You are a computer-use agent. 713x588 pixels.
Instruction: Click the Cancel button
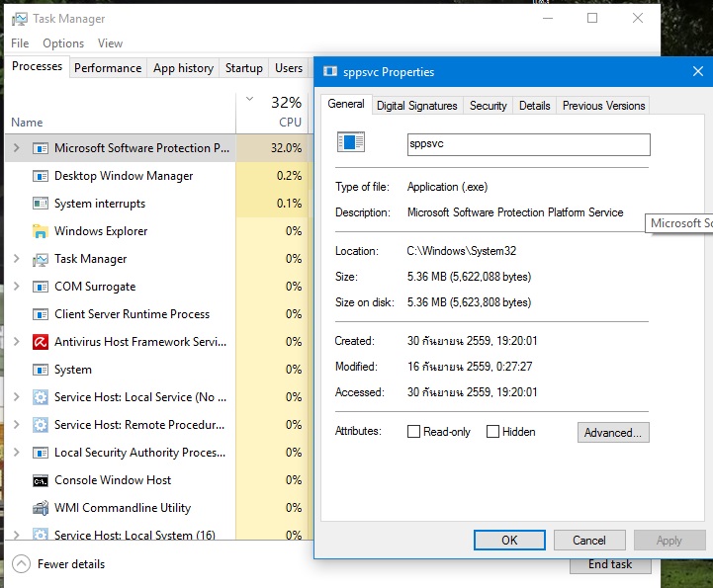tap(589, 540)
